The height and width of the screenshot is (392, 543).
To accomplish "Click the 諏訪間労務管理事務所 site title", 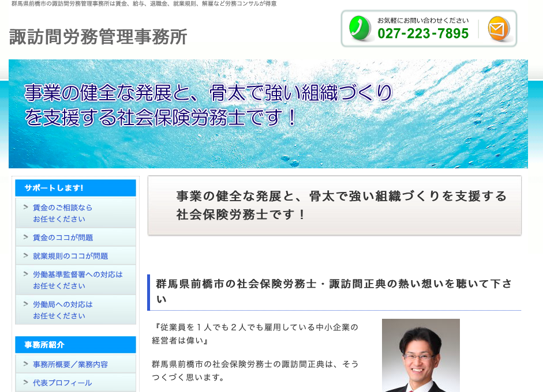I will tap(98, 37).
